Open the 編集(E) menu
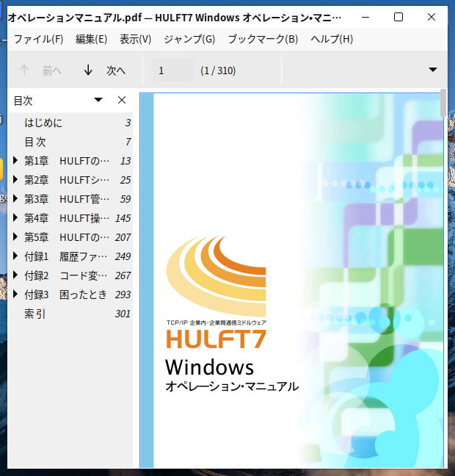Viewport: 455px width, 476px height. [x=91, y=39]
